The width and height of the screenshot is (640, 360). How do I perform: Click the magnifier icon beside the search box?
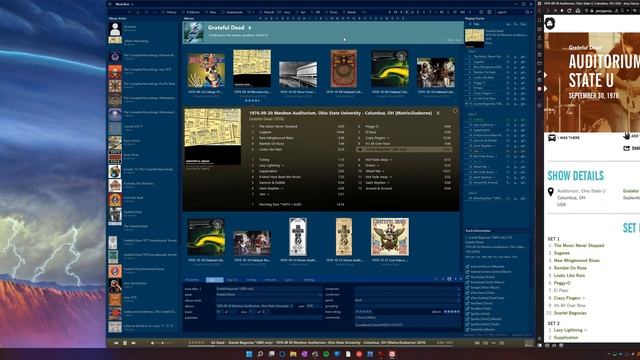point(527,12)
